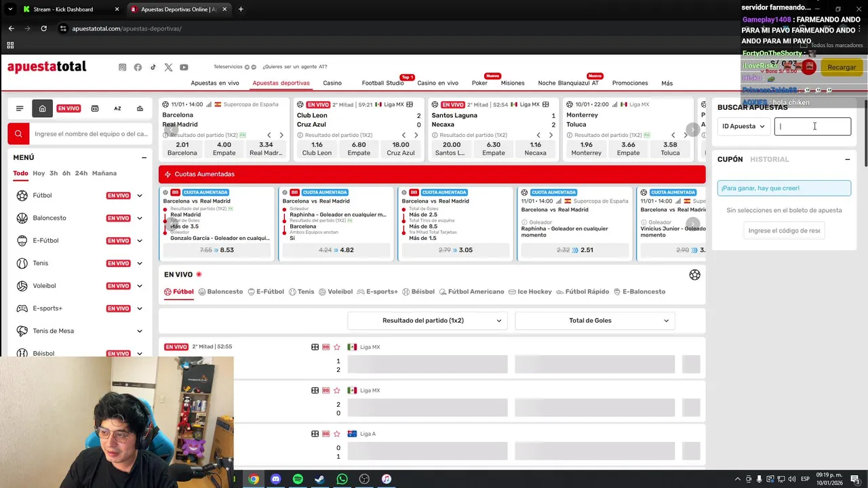This screenshot has width=868, height=488.
Task: Click the Recargar button
Action: tap(842, 67)
